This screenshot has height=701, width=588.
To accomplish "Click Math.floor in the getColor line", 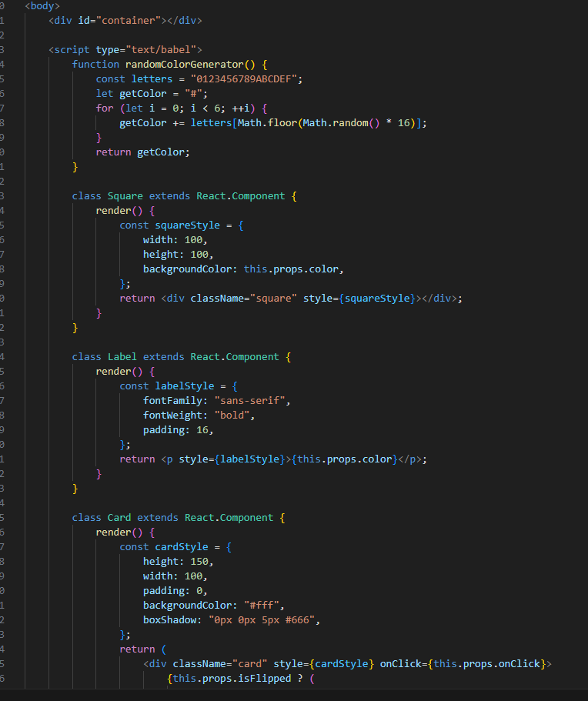I will click(267, 123).
